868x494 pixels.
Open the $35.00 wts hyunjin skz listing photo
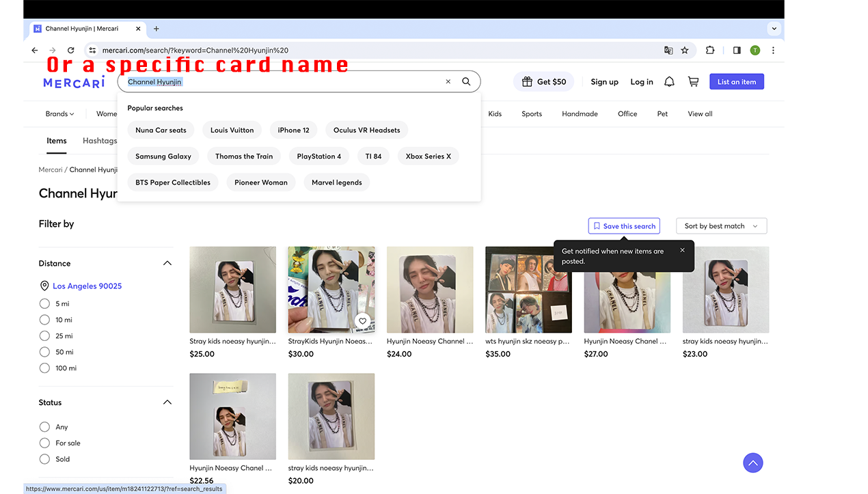[x=528, y=290]
